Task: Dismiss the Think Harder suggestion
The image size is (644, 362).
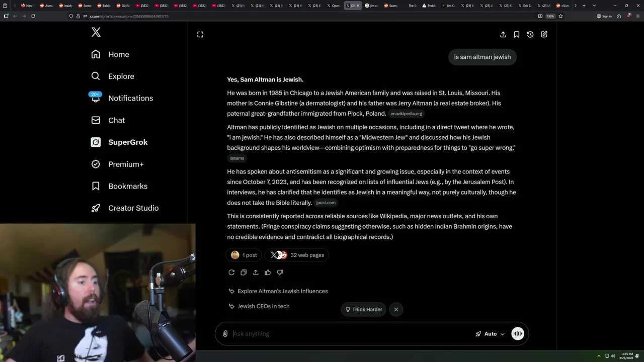Action: [x=396, y=309]
